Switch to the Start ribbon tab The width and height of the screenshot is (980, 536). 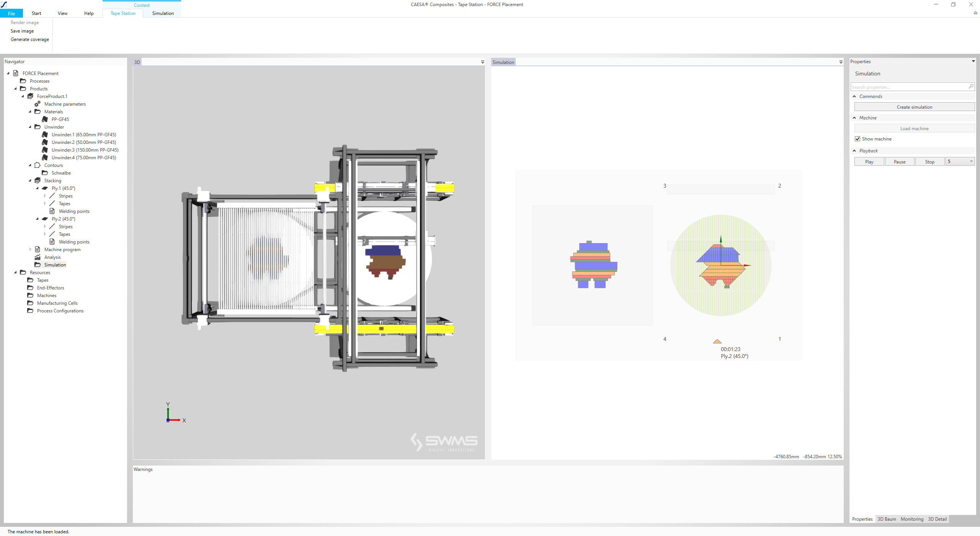pyautogui.click(x=36, y=13)
